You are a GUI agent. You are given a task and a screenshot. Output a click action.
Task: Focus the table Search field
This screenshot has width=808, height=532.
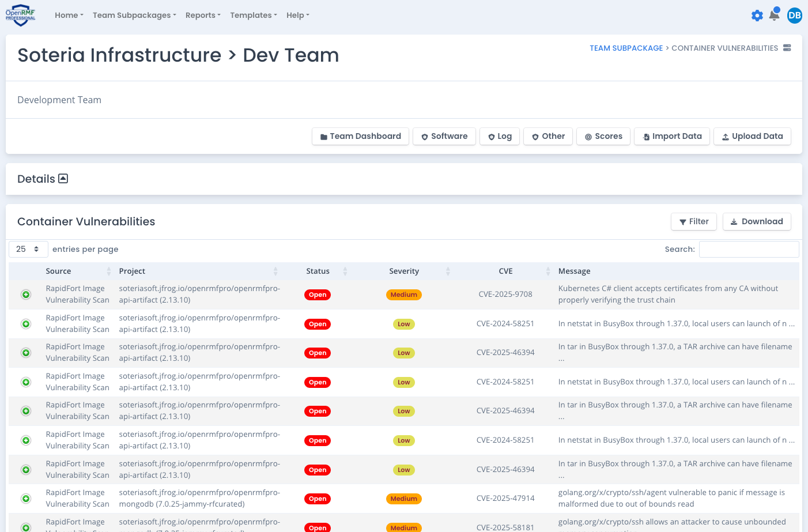click(x=749, y=249)
